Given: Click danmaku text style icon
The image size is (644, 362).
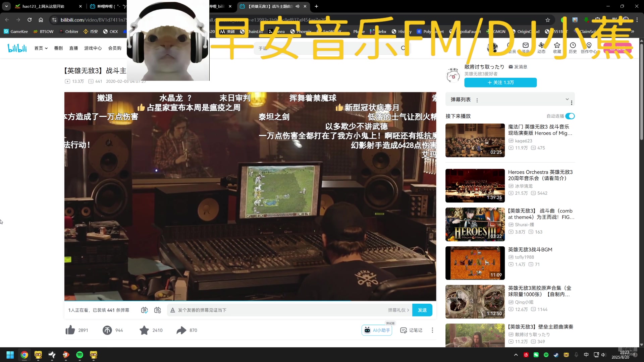Looking at the screenshot, I should tap(173, 310).
